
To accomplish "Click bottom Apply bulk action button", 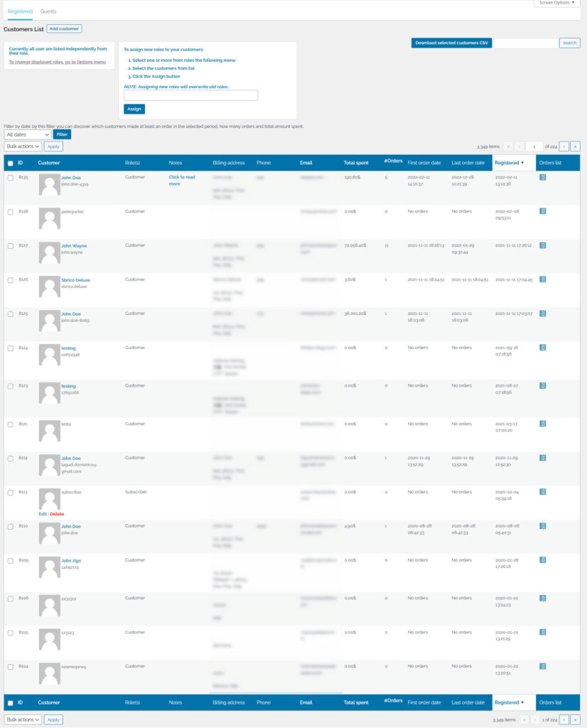I will [53, 719].
